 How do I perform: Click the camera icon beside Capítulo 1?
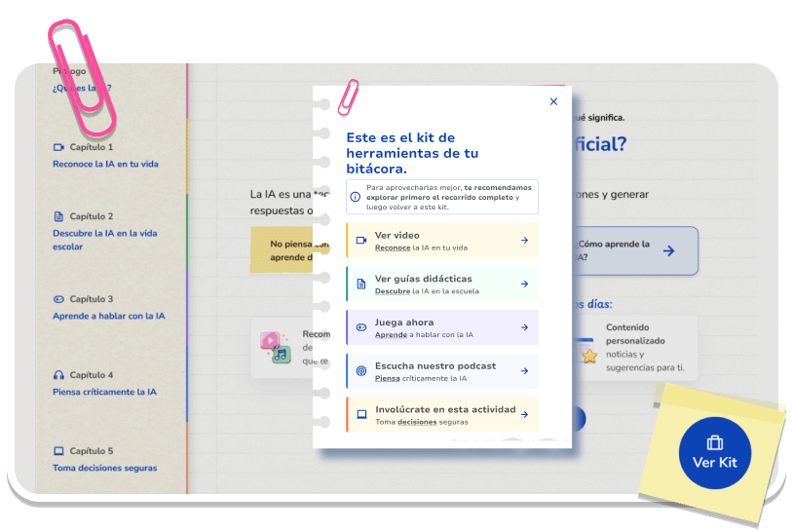[58, 147]
